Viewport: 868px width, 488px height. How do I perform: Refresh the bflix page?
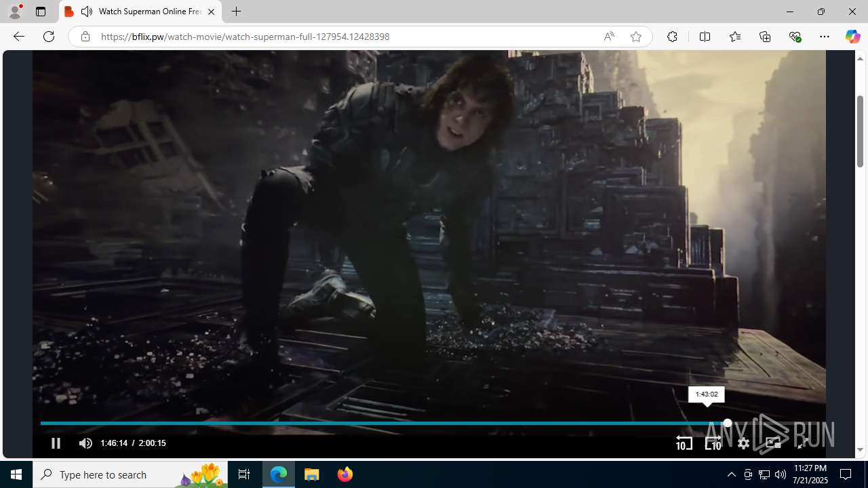coord(49,37)
